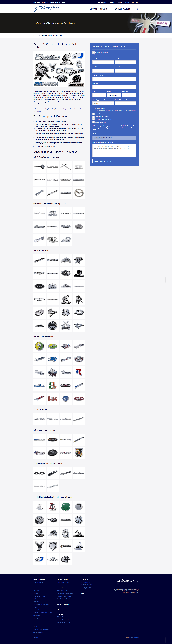Click the 5.0 acrylic emblem thumbnail

click(x=39, y=473)
